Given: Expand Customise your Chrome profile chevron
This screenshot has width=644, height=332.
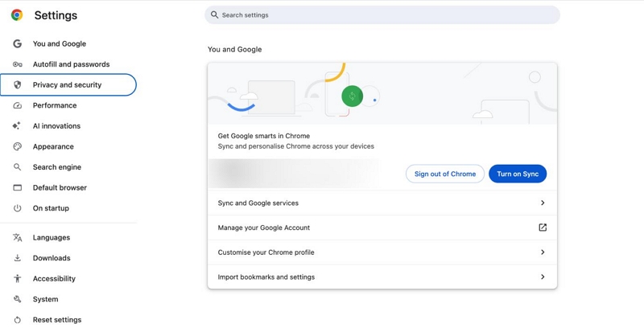Looking at the screenshot, I should point(543,252).
